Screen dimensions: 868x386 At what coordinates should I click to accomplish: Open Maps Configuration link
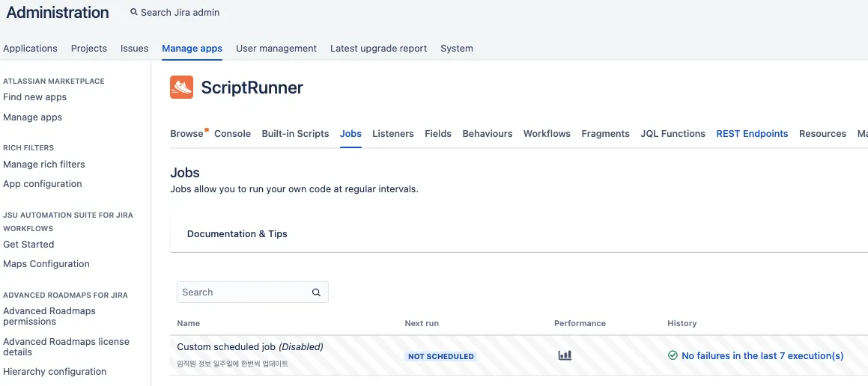[x=46, y=264]
